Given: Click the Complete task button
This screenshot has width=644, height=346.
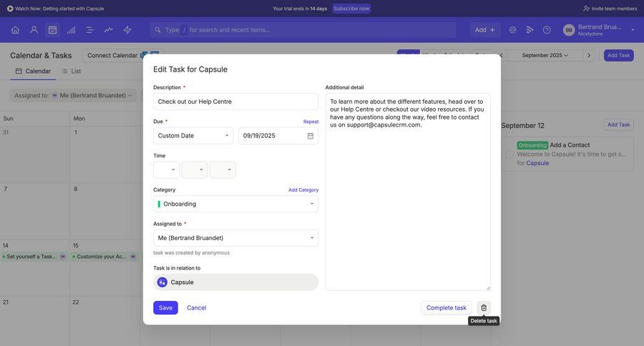Looking at the screenshot, I should [447, 308].
